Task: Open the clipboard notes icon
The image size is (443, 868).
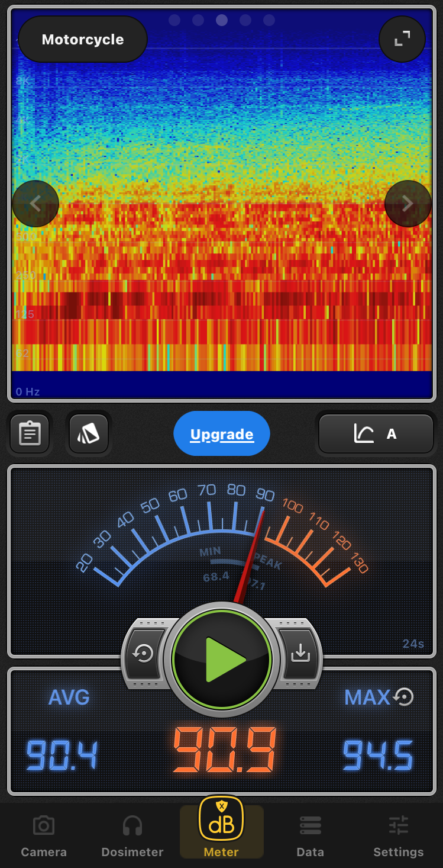Action: pos(30,434)
